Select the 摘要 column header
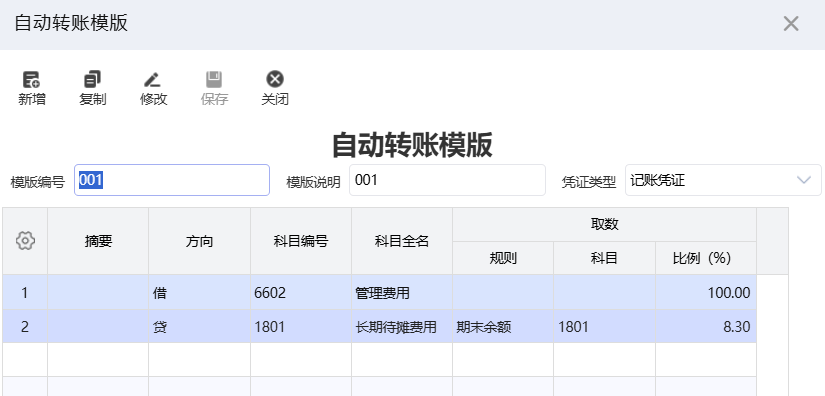This screenshot has height=396, width=825. [98, 241]
